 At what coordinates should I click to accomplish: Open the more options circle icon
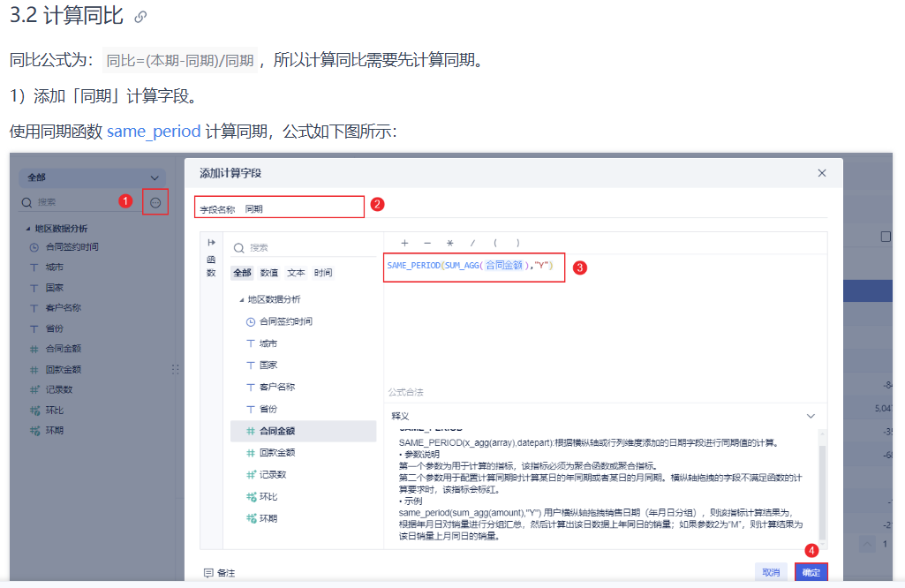(x=155, y=202)
